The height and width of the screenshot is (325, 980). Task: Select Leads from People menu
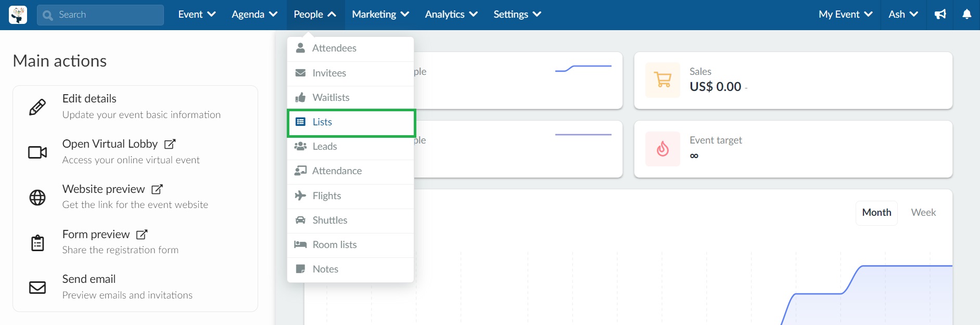pyautogui.click(x=350, y=147)
